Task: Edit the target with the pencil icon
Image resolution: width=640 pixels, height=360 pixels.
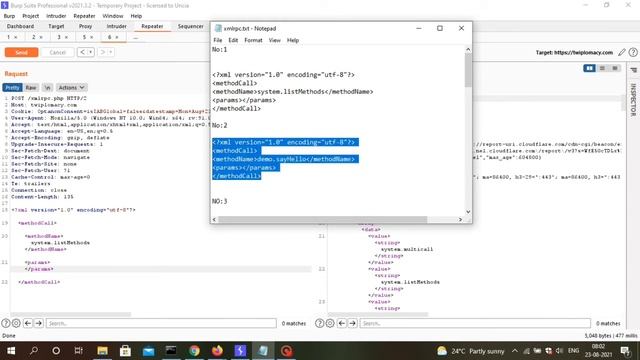Action: point(622,52)
